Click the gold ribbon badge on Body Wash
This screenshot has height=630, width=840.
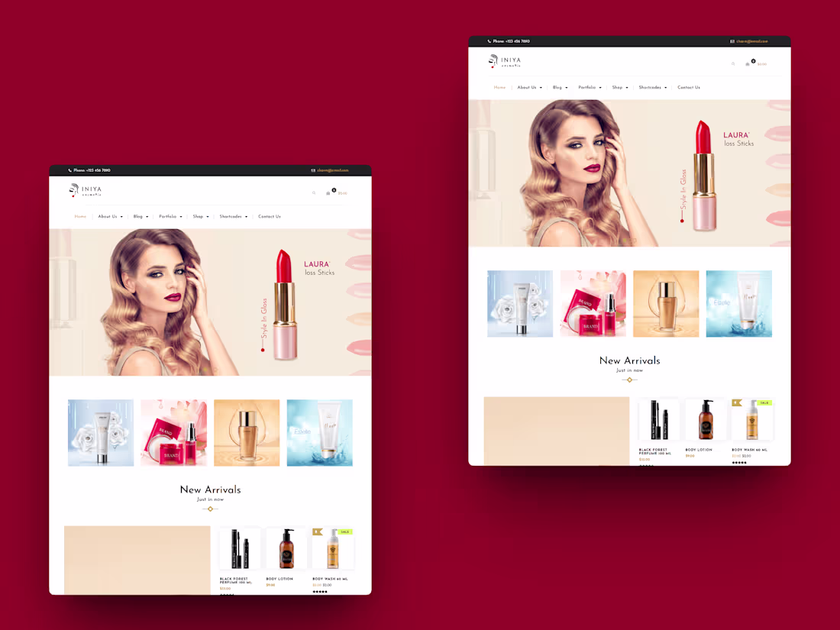(x=736, y=402)
